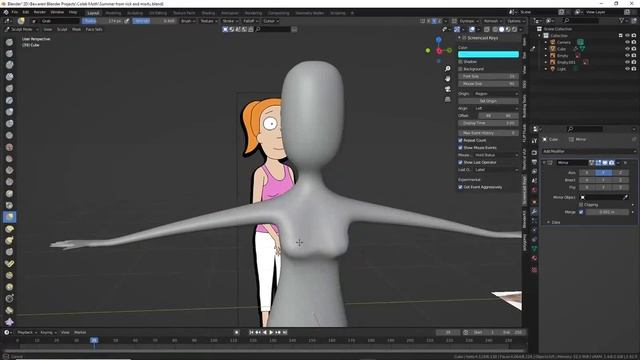The image size is (640, 360).
Task: Uncheck Show Last Operator checkbox
Action: coord(460,162)
